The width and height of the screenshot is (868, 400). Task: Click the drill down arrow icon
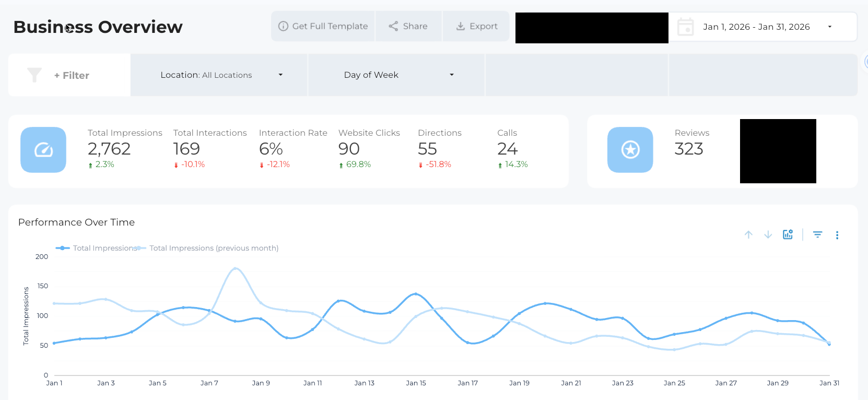click(768, 235)
